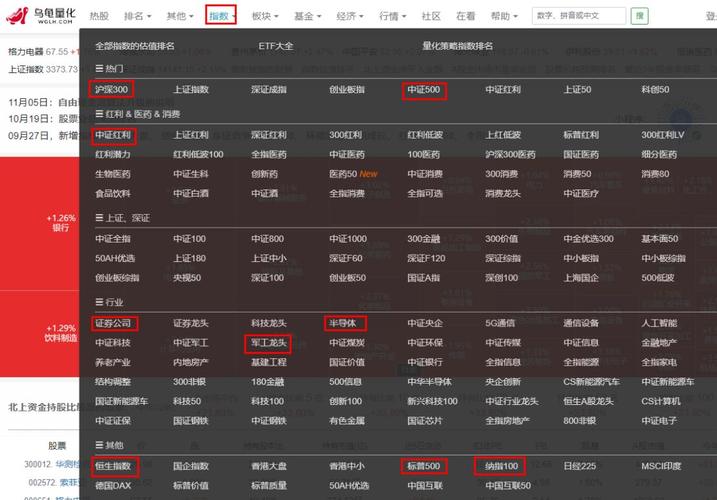
Task: Select 中证1000 index
Action: (x=348, y=238)
